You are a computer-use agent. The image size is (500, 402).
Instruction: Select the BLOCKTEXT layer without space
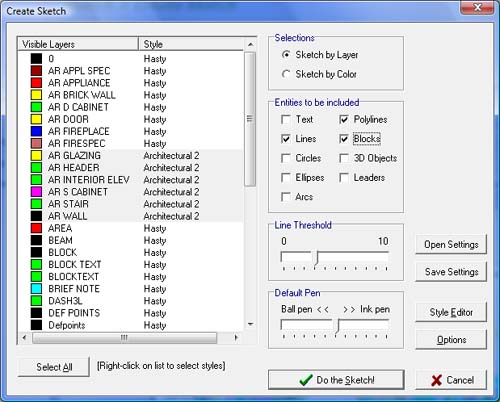131,277
